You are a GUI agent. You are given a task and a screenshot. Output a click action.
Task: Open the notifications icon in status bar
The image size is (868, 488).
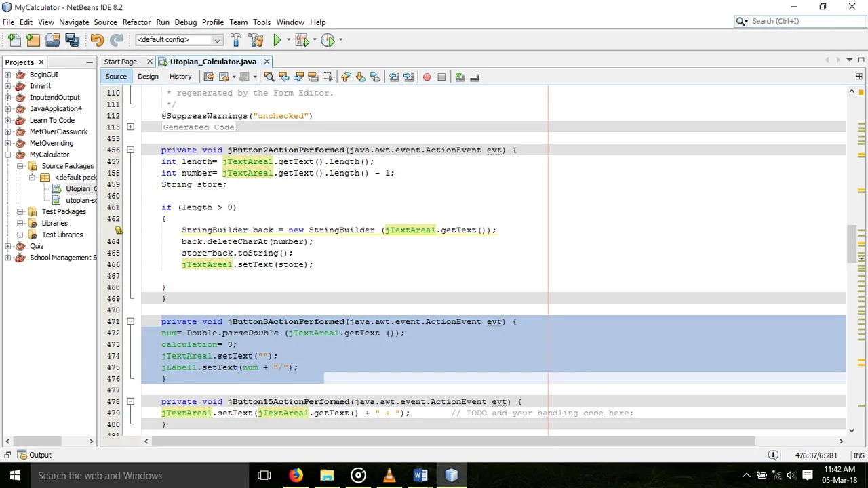pos(772,455)
